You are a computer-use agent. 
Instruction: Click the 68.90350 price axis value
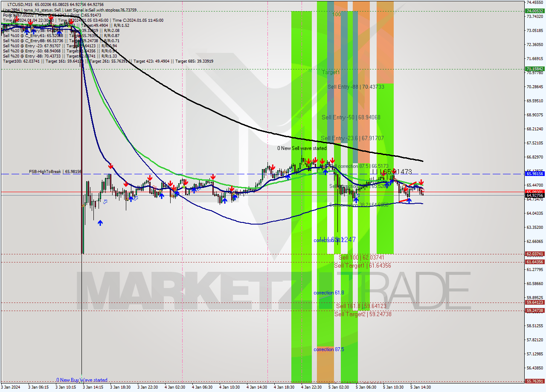tap(535, 115)
